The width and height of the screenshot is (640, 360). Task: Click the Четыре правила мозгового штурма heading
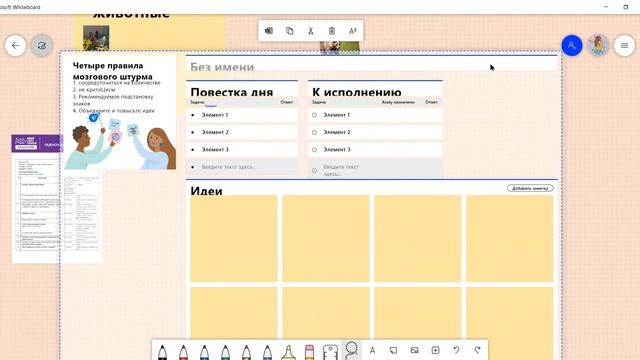(113, 71)
